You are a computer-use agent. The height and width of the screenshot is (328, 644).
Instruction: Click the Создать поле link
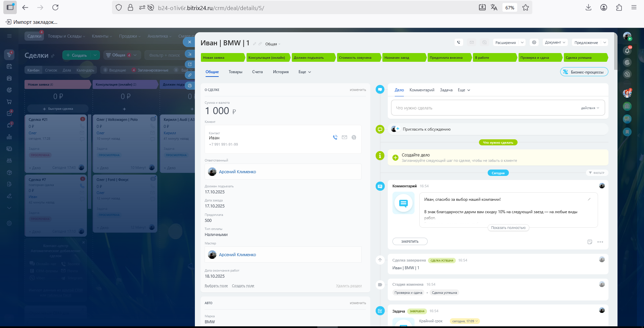click(x=243, y=286)
